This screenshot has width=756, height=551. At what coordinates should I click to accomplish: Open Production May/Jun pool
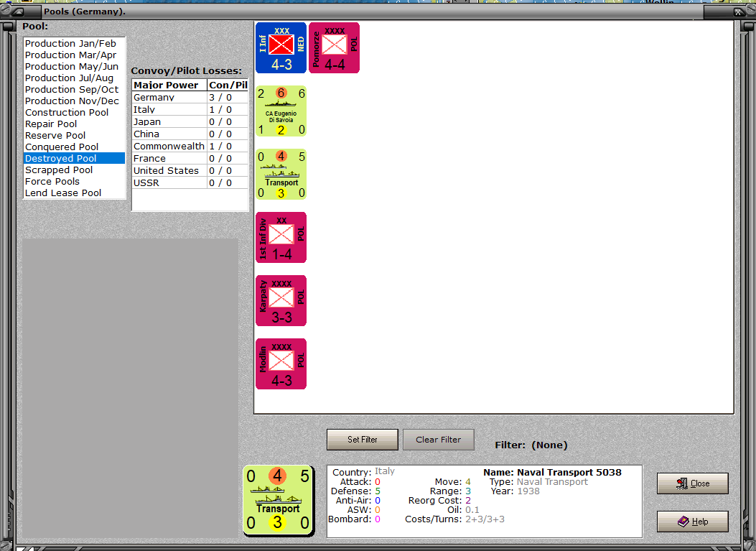pyautogui.click(x=74, y=67)
